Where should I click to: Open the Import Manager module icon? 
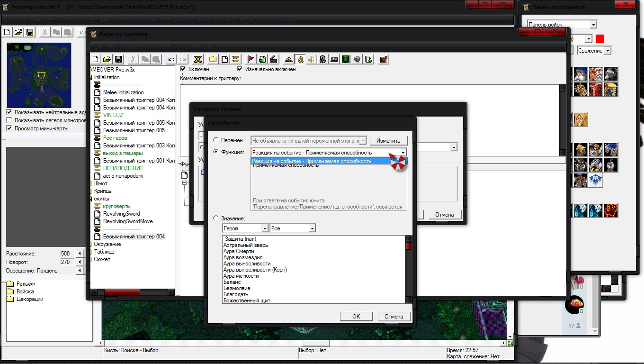pyautogui.click(x=368, y=59)
